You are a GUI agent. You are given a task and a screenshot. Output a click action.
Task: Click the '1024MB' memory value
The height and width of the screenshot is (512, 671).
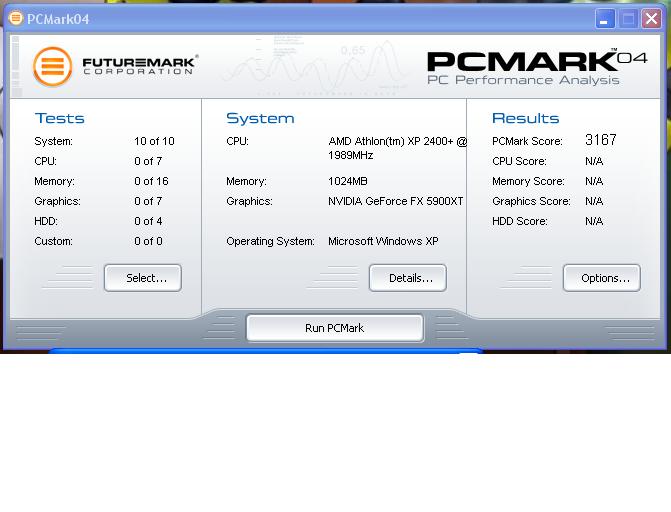(x=347, y=182)
